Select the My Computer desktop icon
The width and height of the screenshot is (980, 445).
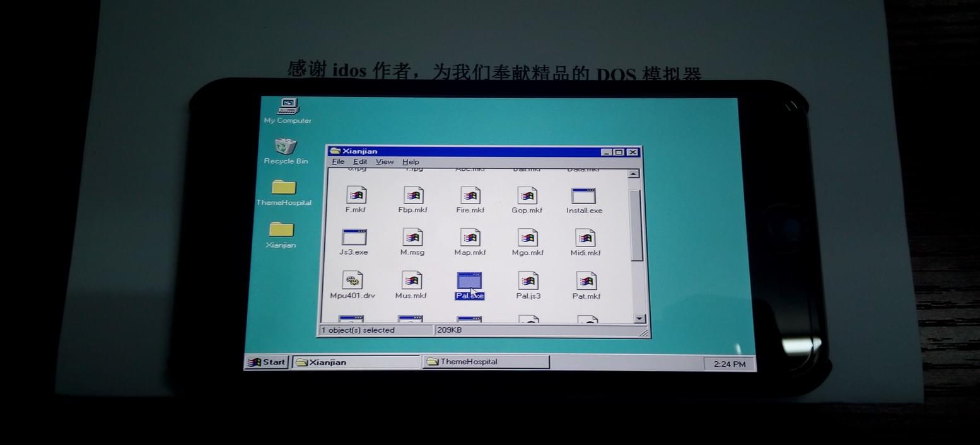pos(288,106)
